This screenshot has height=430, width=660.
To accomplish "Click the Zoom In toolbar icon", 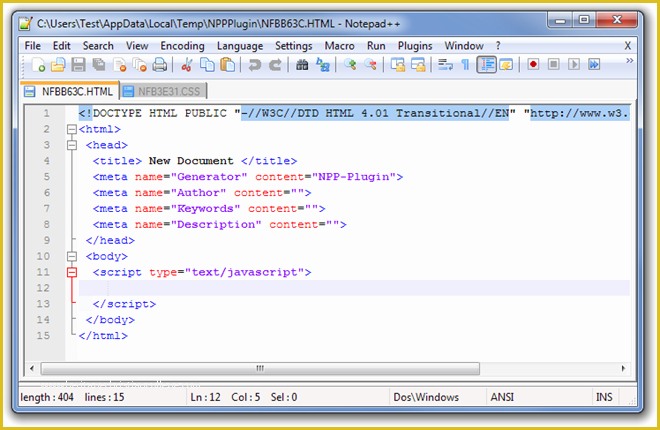I will click(x=350, y=65).
